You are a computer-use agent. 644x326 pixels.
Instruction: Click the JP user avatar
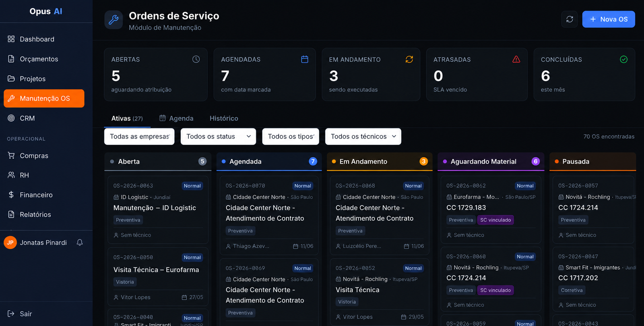pos(10,243)
